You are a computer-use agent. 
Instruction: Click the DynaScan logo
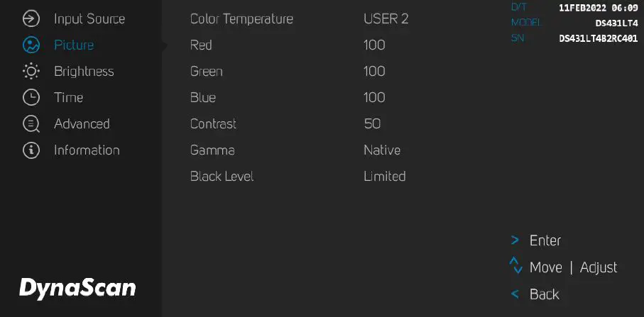[77, 287]
